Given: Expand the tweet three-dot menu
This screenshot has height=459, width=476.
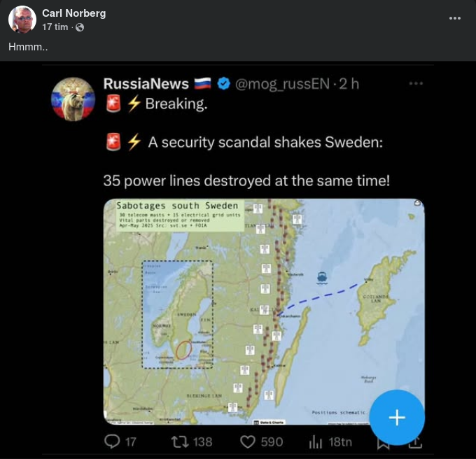Looking at the screenshot, I should coord(416,83).
